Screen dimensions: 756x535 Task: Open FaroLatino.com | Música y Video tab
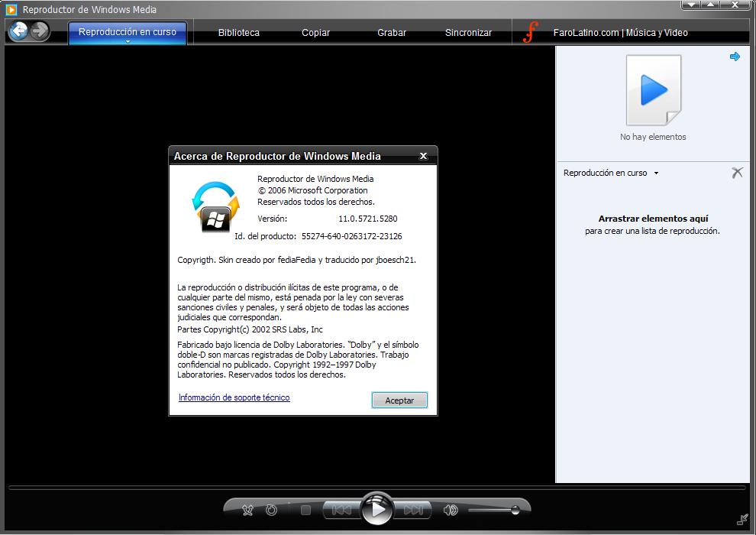click(x=621, y=33)
